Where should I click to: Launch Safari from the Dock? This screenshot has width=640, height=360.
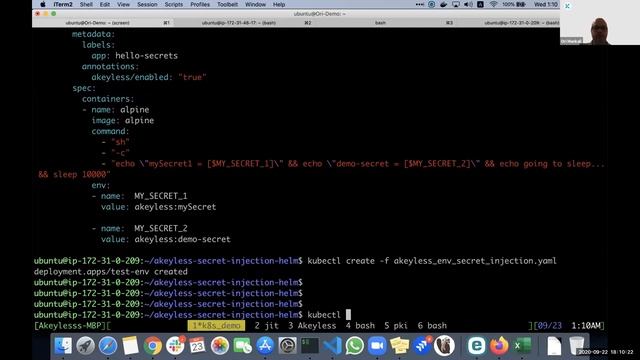coord(108,346)
